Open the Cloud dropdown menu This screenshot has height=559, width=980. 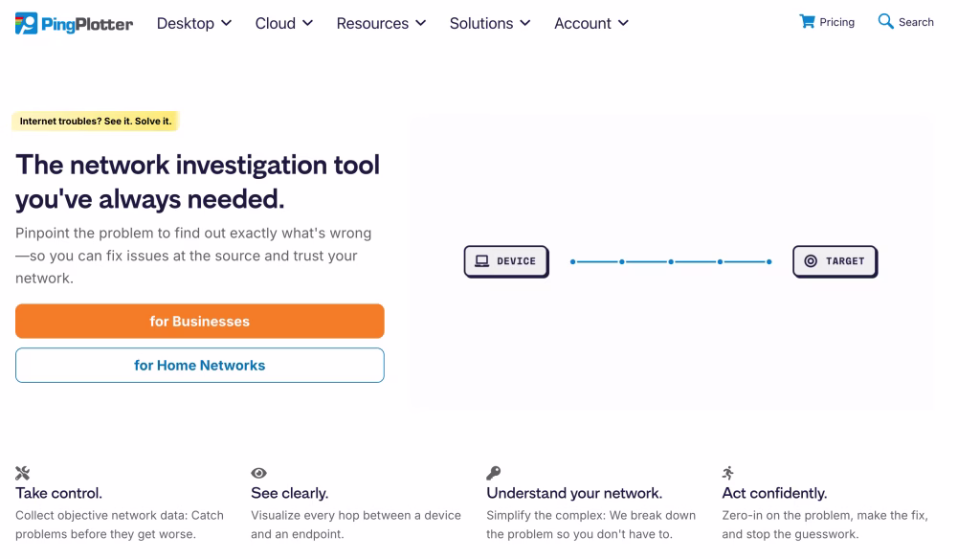[x=284, y=23]
